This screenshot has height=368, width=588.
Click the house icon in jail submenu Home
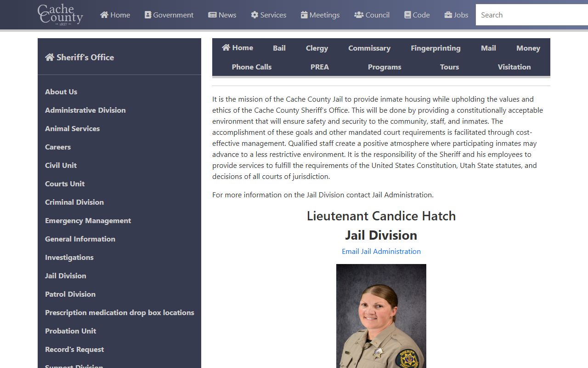pos(226,47)
